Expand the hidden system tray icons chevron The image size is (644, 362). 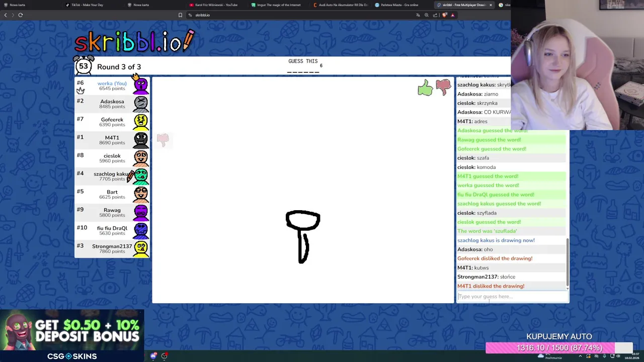point(580,356)
